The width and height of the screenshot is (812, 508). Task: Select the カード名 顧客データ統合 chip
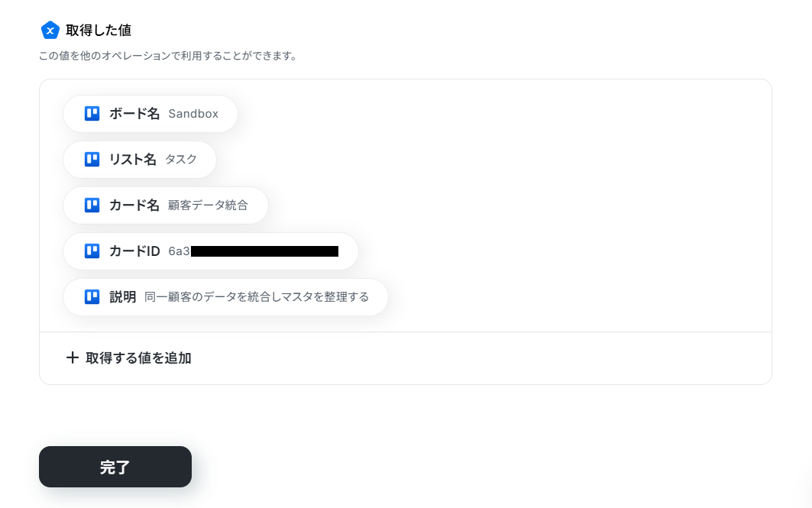pos(166,205)
